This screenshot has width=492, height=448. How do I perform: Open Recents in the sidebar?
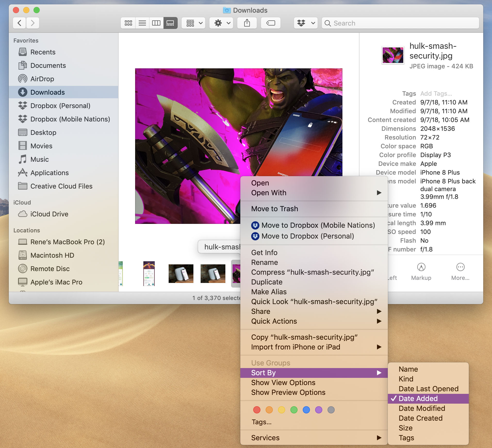(x=63, y=52)
